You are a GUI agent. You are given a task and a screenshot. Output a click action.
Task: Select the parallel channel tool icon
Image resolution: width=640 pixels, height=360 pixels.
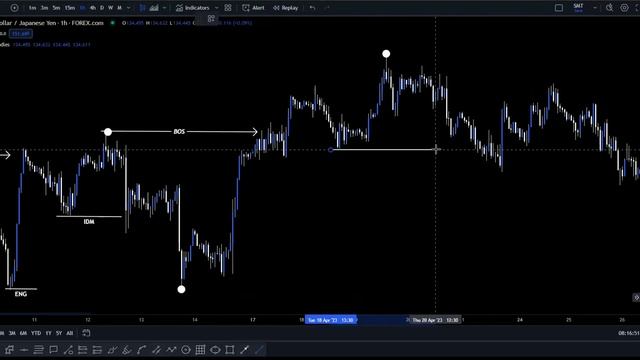[112, 350]
